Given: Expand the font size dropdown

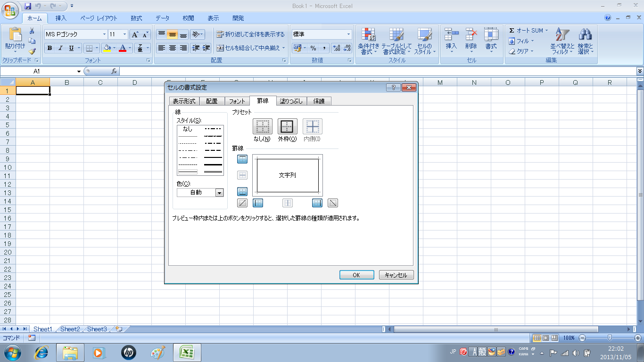Looking at the screenshot, I should (125, 34).
